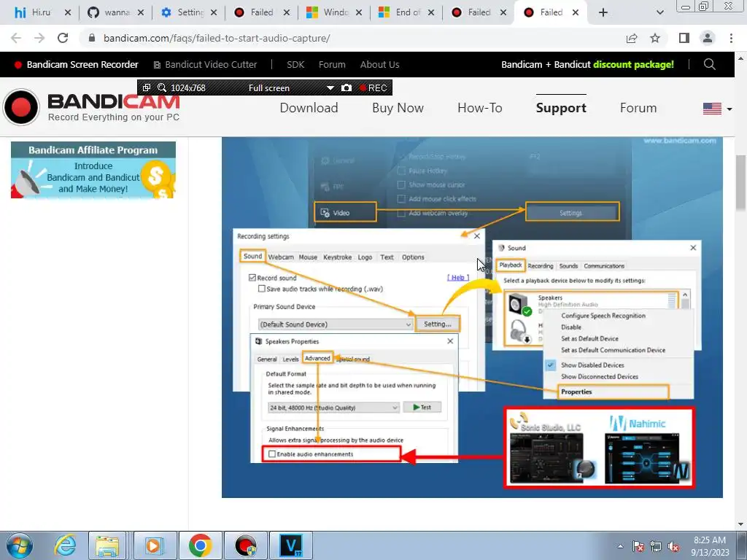
Task: Open the Support menu item
Action: 561,108
